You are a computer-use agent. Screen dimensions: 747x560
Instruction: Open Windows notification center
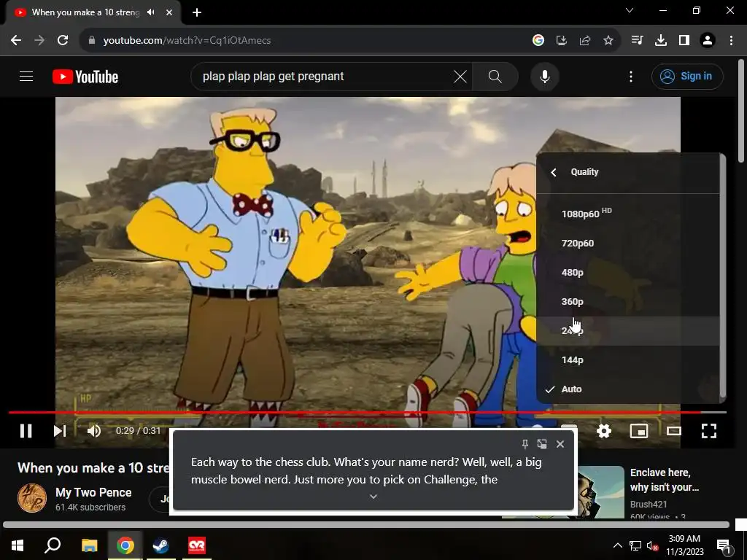click(724, 545)
